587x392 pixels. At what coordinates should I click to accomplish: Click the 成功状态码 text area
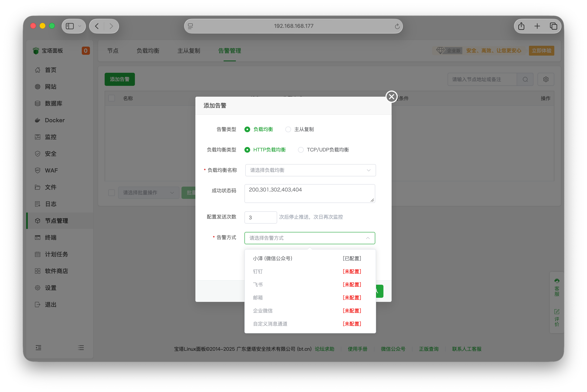click(x=309, y=194)
